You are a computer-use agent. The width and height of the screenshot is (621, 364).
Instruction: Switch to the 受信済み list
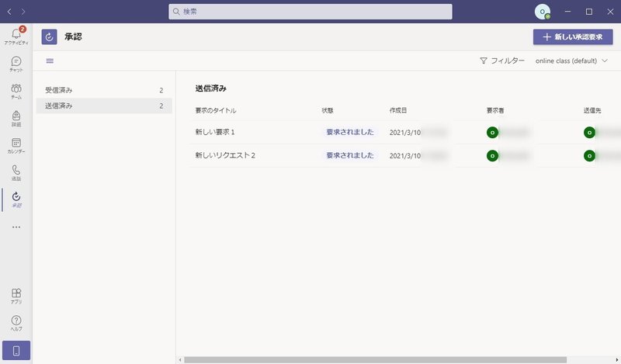tap(104, 90)
